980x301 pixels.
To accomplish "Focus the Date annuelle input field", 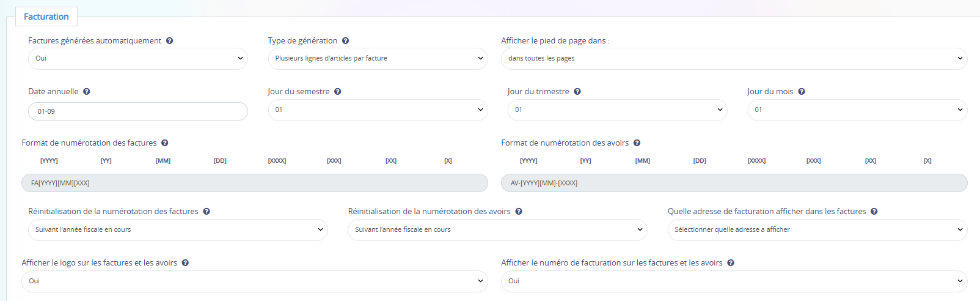I will coord(138,111).
